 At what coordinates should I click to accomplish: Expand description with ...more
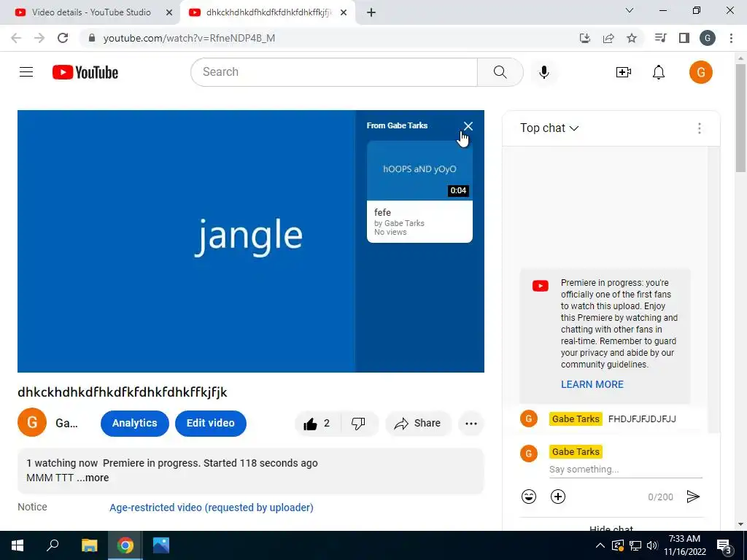(93, 478)
